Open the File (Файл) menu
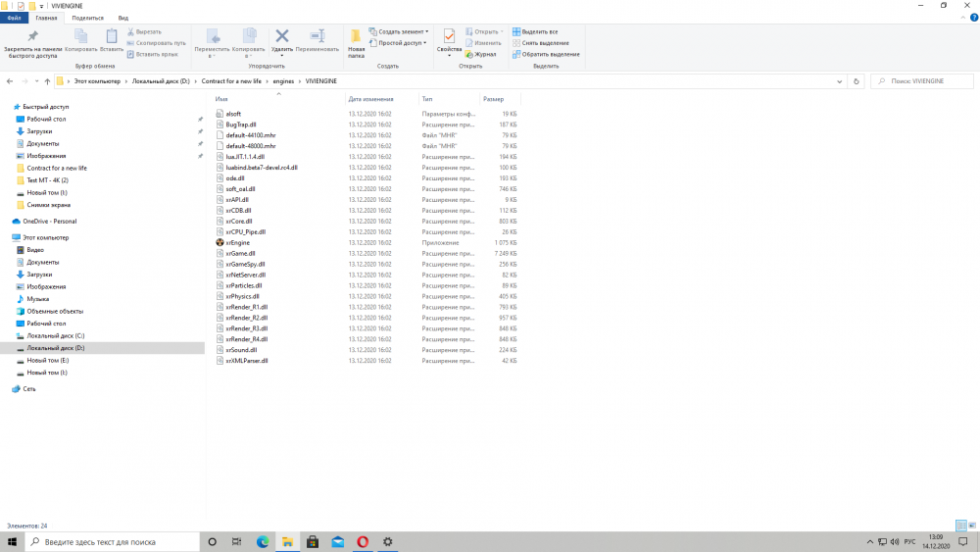The image size is (980, 552). (x=14, y=18)
